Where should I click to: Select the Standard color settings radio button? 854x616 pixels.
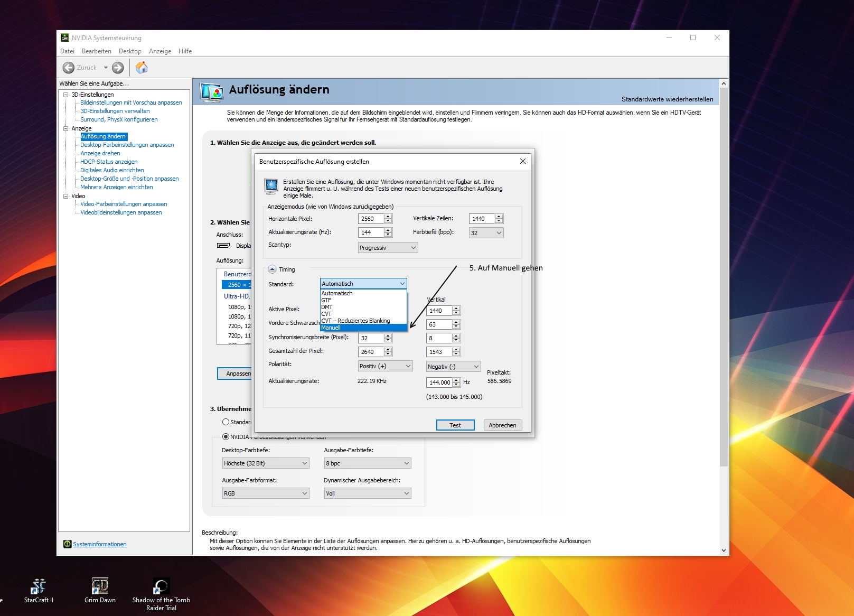226,422
